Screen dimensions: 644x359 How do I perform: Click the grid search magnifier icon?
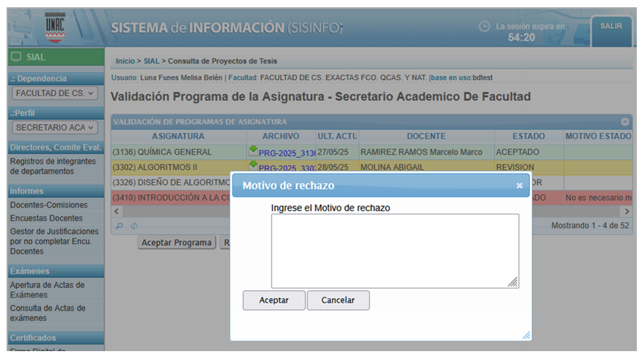pyautogui.click(x=118, y=226)
